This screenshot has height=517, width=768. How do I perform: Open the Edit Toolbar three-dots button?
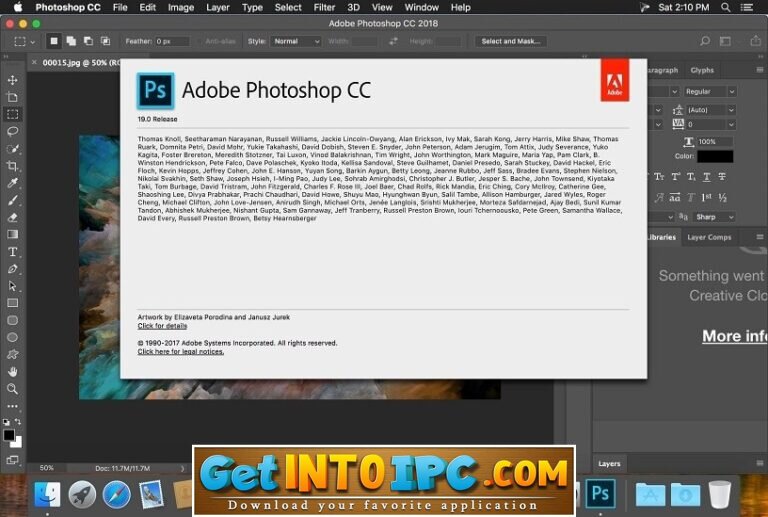click(13, 406)
